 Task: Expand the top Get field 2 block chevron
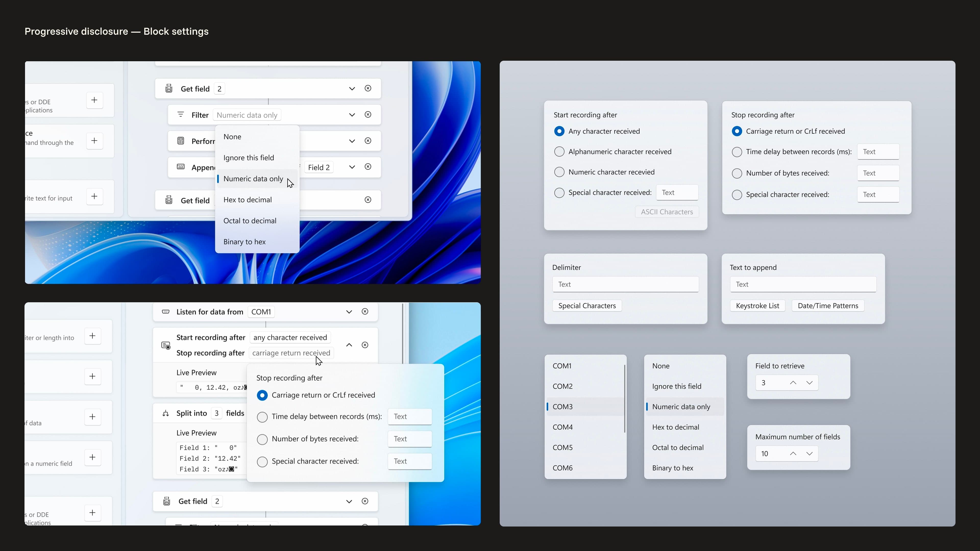(352, 89)
